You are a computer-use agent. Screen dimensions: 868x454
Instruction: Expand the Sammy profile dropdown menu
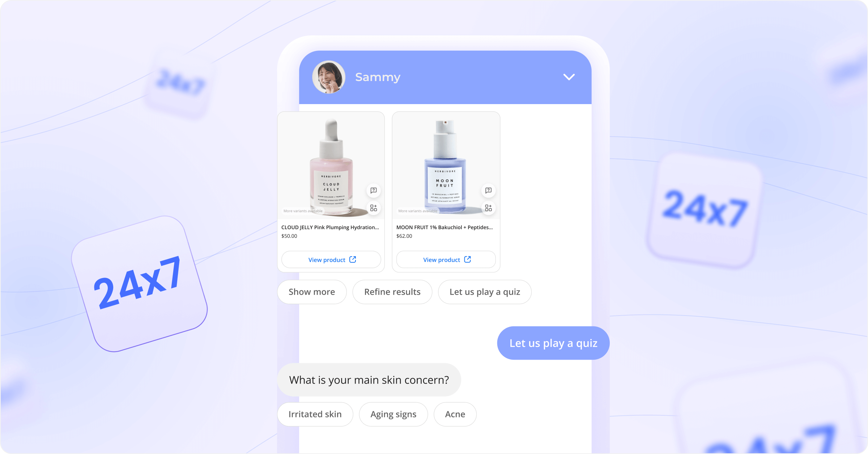coord(569,77)
